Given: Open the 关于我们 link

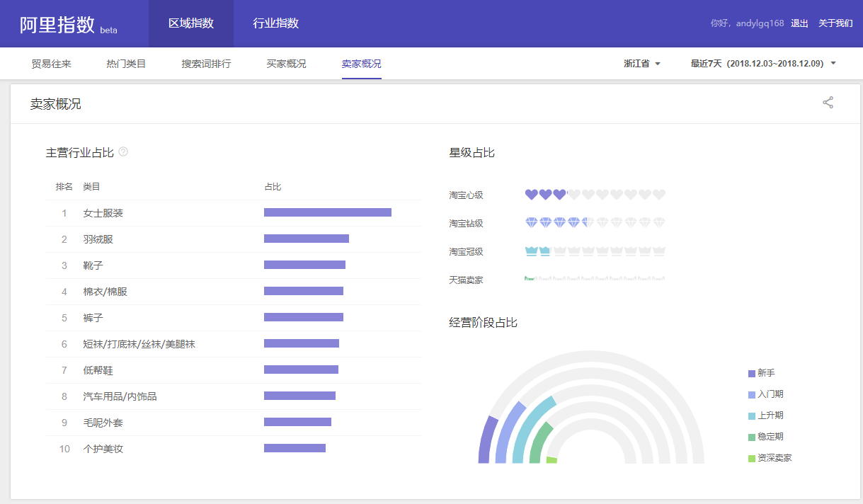Looking at the screenshot, I should click(835, 23).
